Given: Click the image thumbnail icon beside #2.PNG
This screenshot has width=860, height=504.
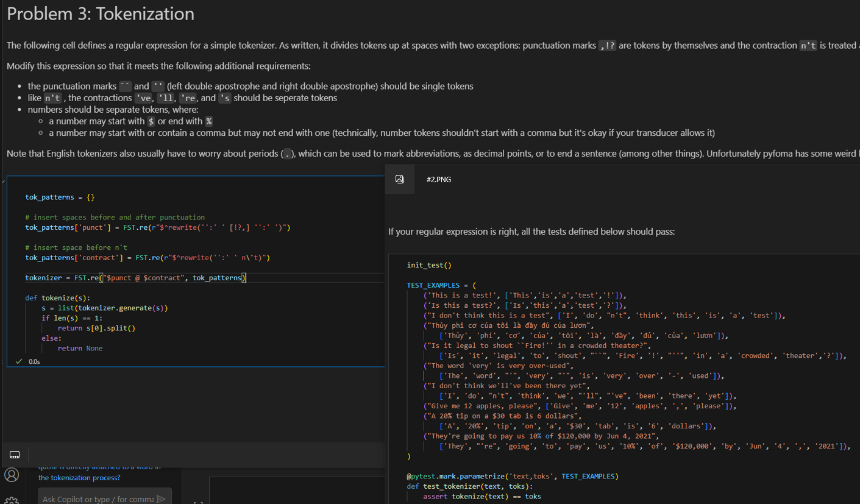Looking at the screenshot, I should [400, 179].
